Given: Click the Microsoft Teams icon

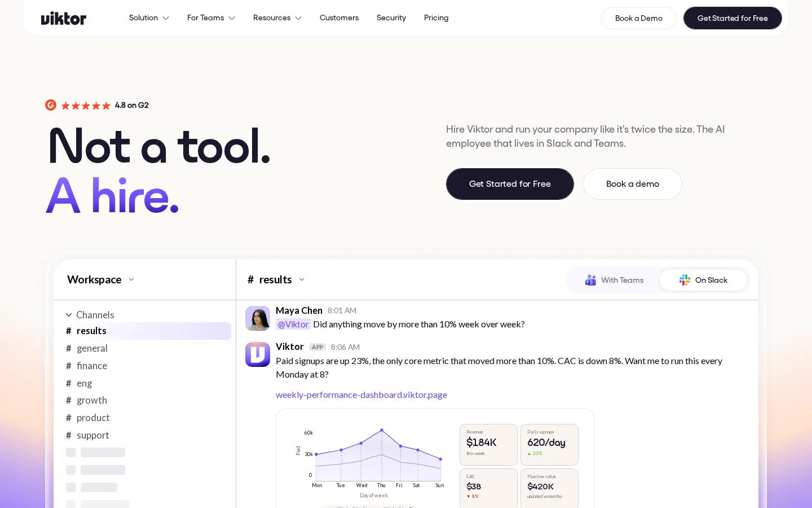Looking at the screenshot, I should 590,280.
